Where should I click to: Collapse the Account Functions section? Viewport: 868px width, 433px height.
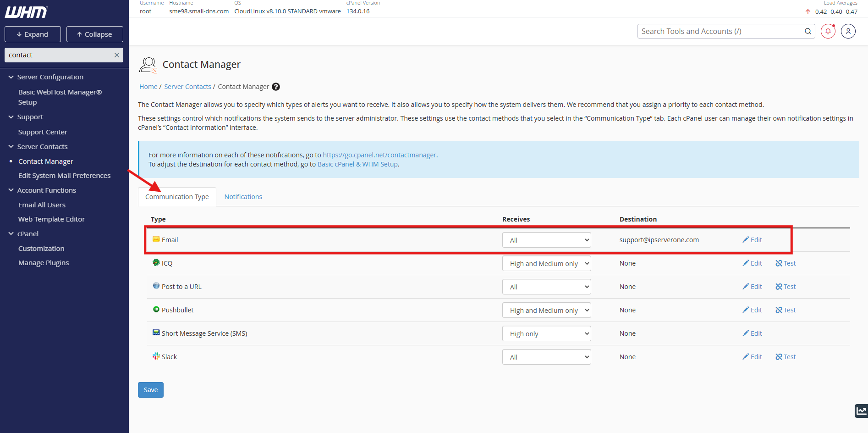pyautogui.click(x=11, y=190)
